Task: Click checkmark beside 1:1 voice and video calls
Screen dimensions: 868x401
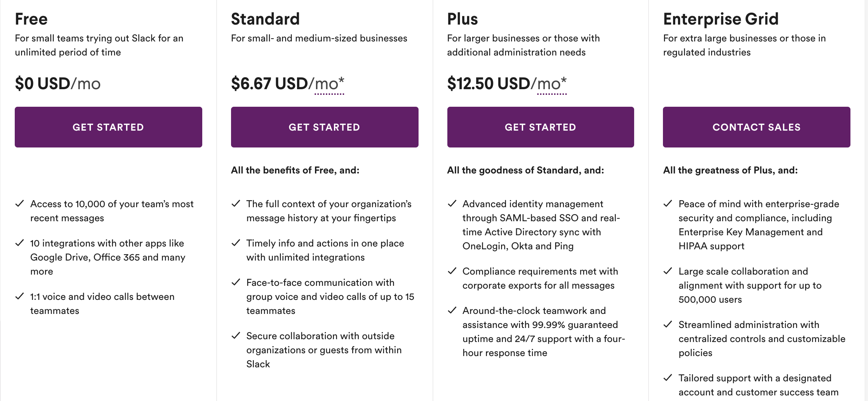Action: tap(20, 296)
